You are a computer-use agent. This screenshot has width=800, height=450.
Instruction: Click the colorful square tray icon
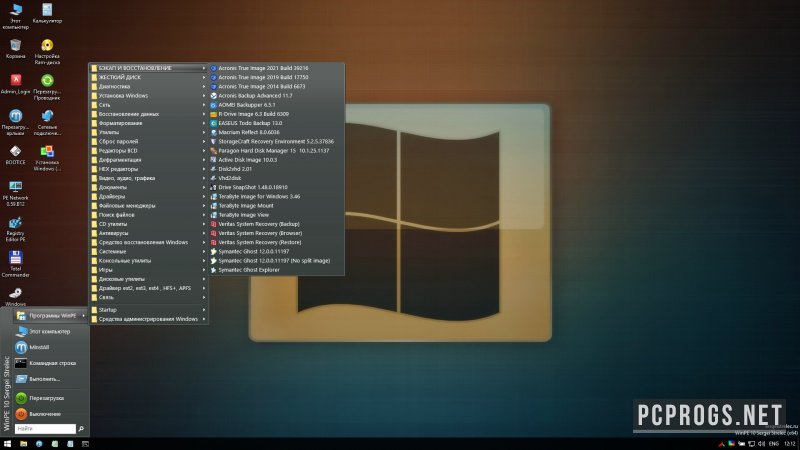pyautogui.click(x=731, y=444)
